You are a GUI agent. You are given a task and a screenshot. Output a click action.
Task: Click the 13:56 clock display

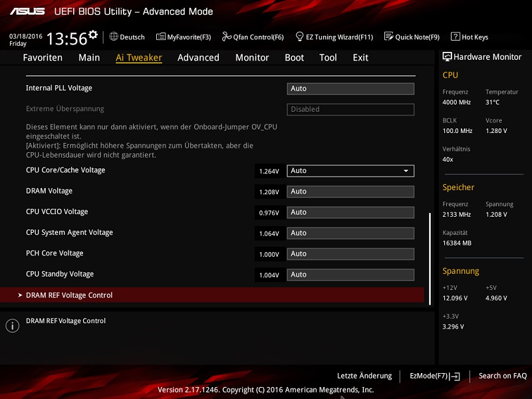coord(67,39)
